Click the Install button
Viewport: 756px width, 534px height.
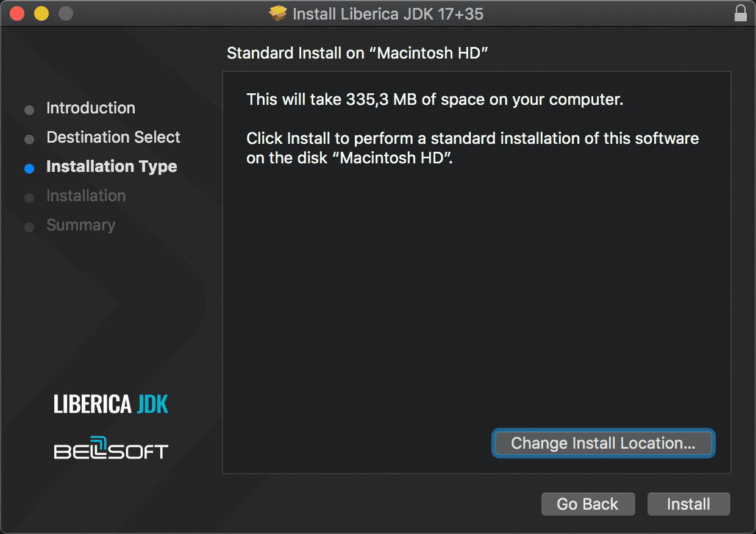(688, 504)
